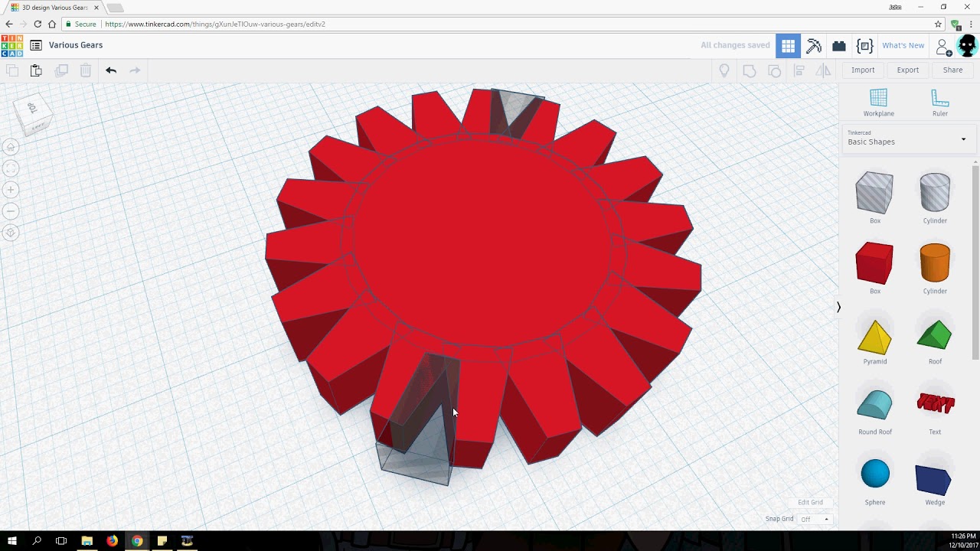The image size is (980, 551).
Task: Ungroup the selected shapes
Action: [774, 70]
